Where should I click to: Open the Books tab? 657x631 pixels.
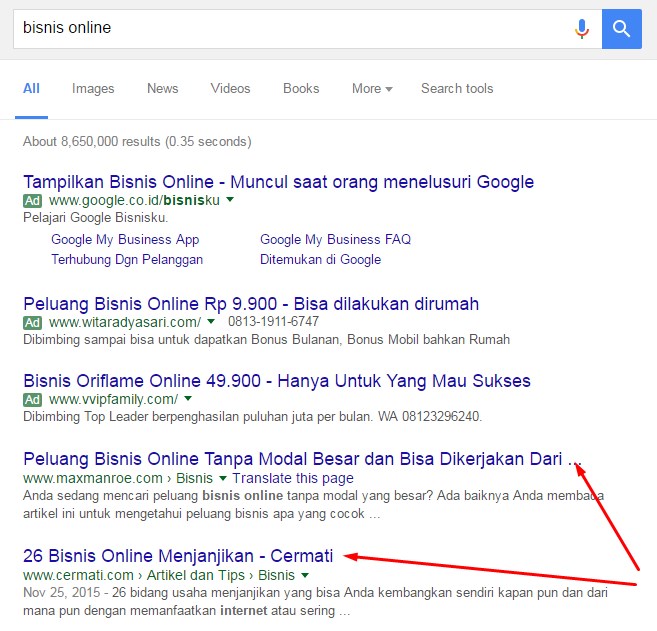pyautogui.click(x=301, y=88)
